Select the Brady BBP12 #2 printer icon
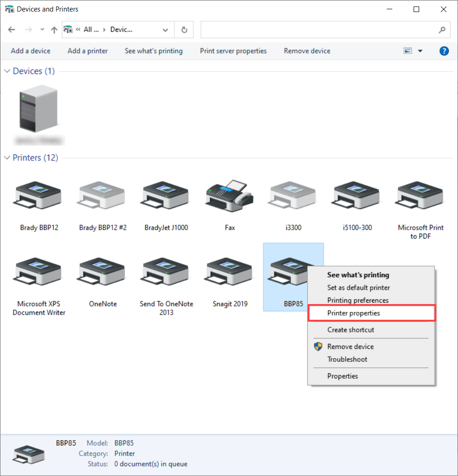 click(x=101, y=195)
